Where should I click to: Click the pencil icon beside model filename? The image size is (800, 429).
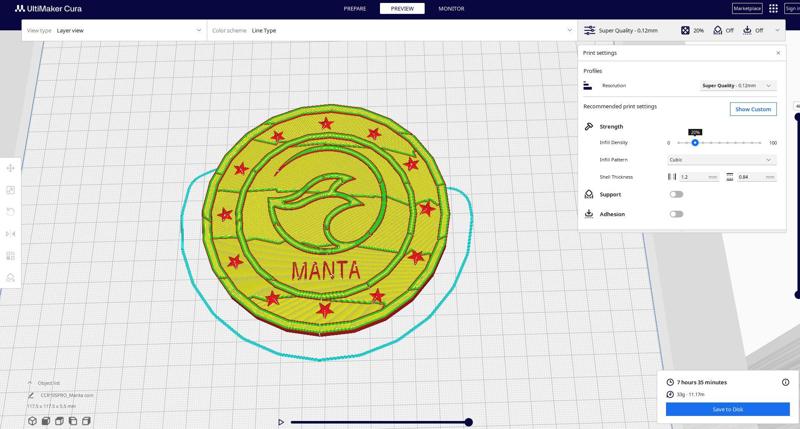[x=31, y=395]
